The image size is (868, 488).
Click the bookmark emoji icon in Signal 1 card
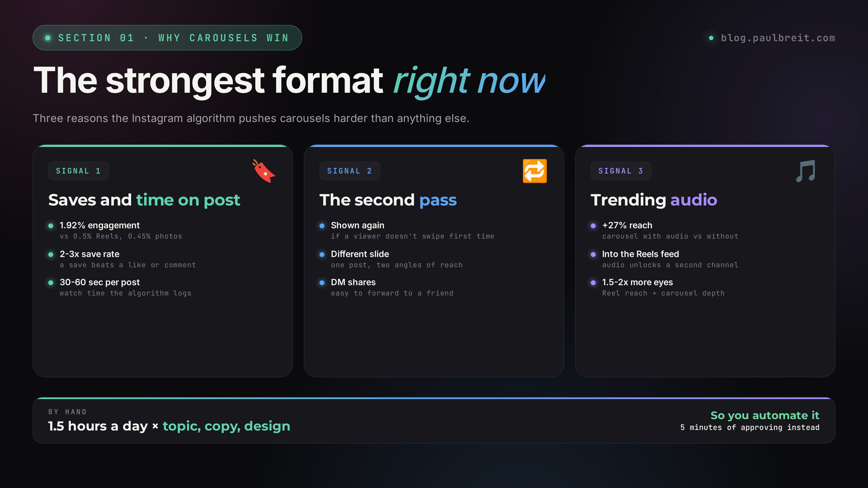point(263,171)
